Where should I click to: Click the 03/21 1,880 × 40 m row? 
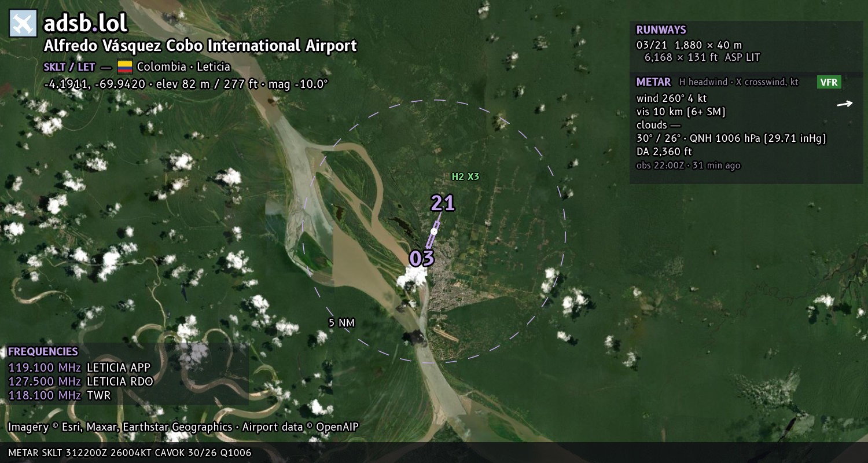tap(689, 45)
